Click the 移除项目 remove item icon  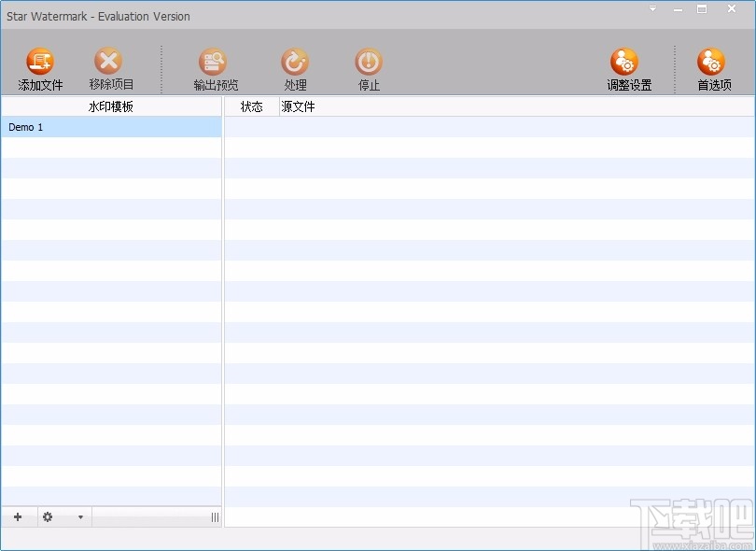108,61
